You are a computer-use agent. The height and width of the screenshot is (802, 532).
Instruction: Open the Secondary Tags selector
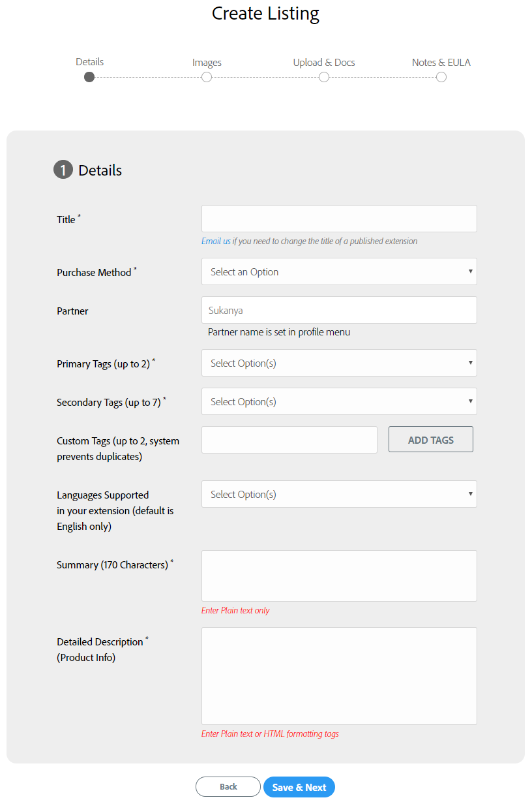(338, 401)
